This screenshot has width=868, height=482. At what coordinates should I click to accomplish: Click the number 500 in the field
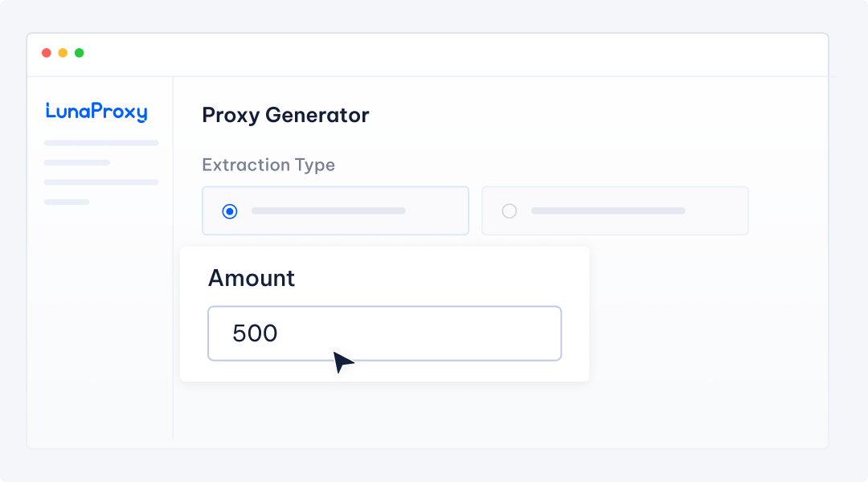[255, 333]
